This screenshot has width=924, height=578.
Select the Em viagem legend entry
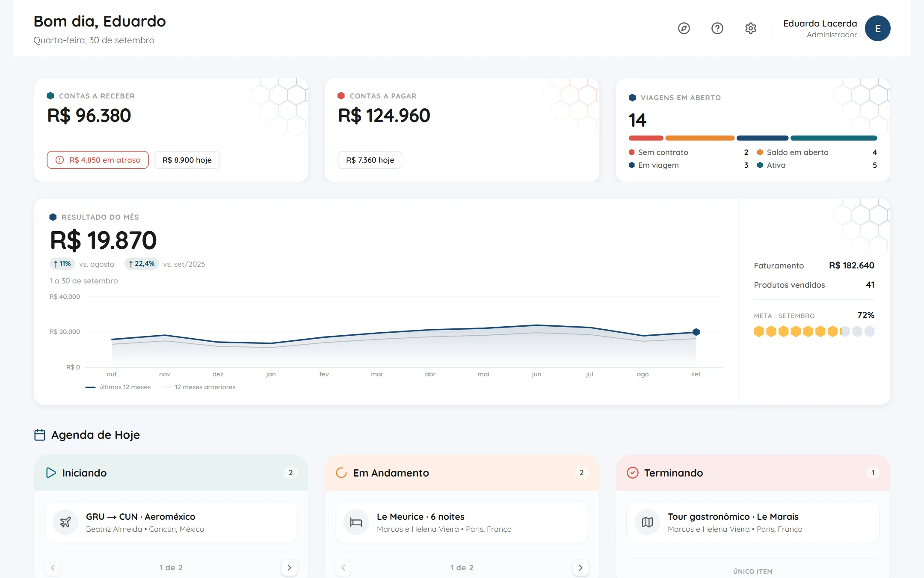tap(689, 165)
